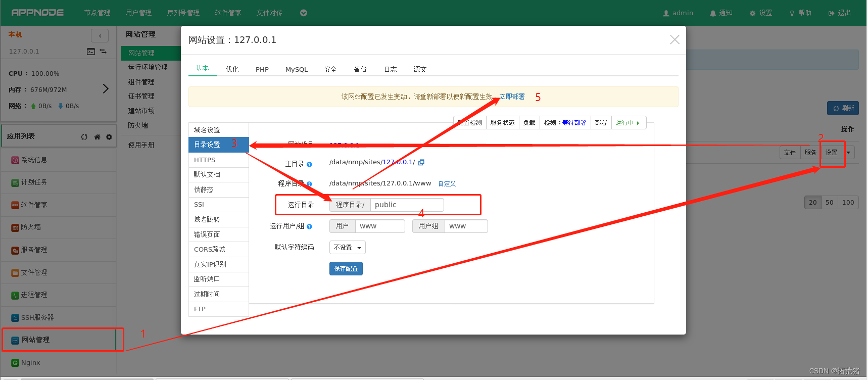Switch to the 优化 tab
This screenshot has height=380, width=868.
click(232, 69)
